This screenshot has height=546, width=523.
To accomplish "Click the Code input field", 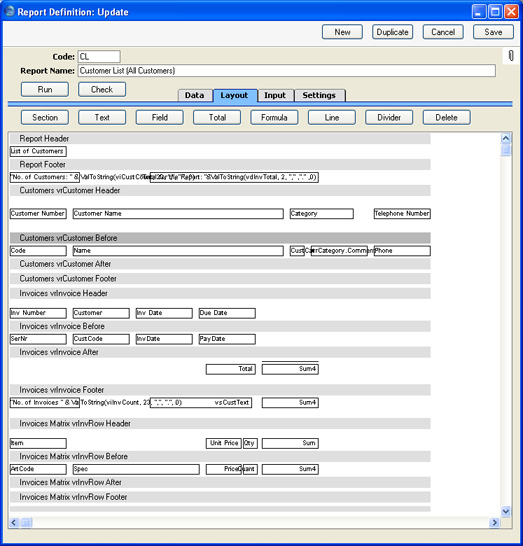I will pos(99,56).
